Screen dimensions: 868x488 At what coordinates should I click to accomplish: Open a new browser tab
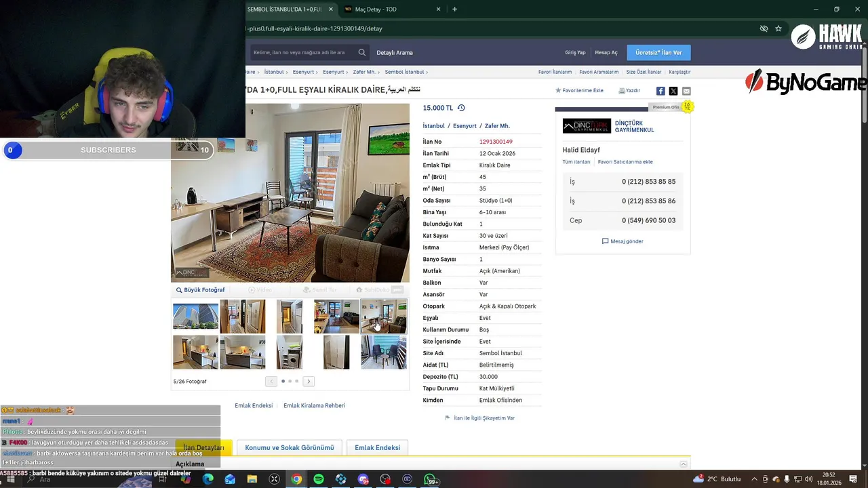[454, 9]
